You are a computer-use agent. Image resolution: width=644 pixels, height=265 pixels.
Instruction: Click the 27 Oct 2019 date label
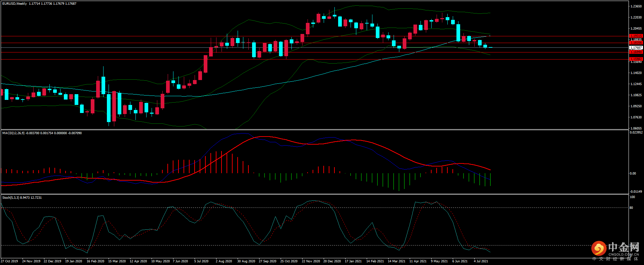click(x=9, y=261)
